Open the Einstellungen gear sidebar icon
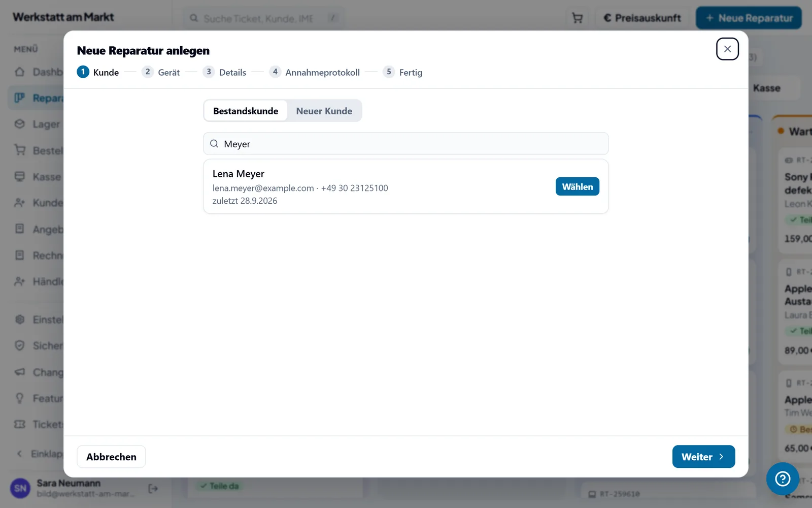Viewport: 812px width, 508px height. tap(20, 320)
